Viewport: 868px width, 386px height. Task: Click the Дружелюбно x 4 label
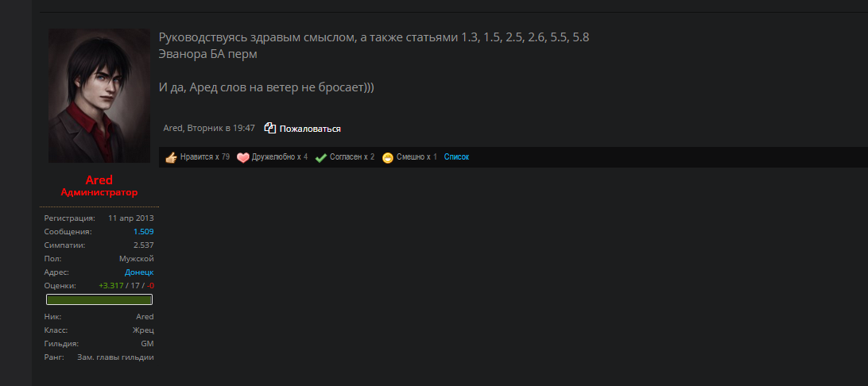[x=280, y=157]
